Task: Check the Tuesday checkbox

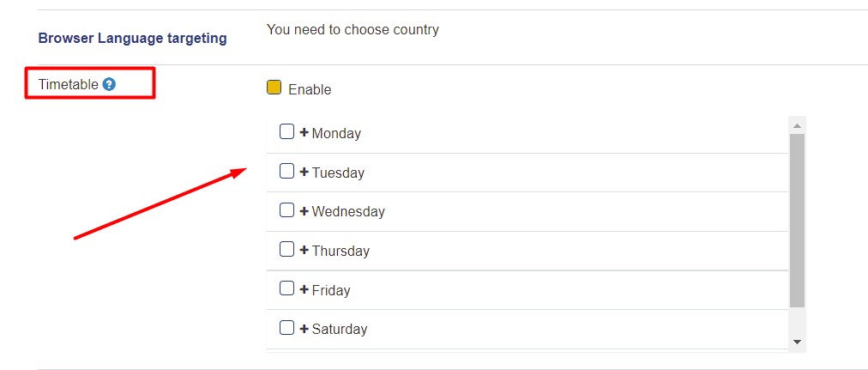Action: (x=286, y=171)
